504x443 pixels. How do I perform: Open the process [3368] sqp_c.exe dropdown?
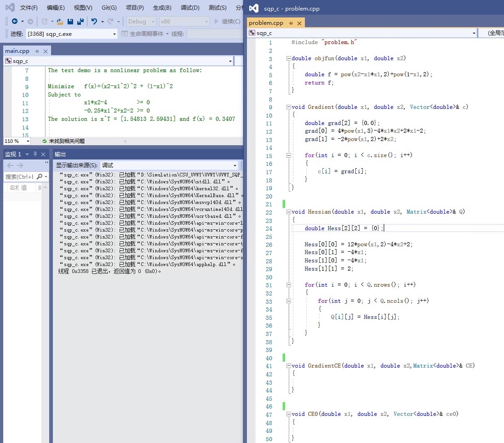(115, 34)
